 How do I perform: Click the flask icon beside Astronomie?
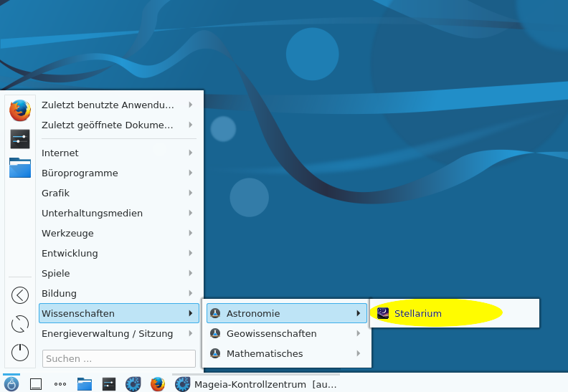[215, 313]
